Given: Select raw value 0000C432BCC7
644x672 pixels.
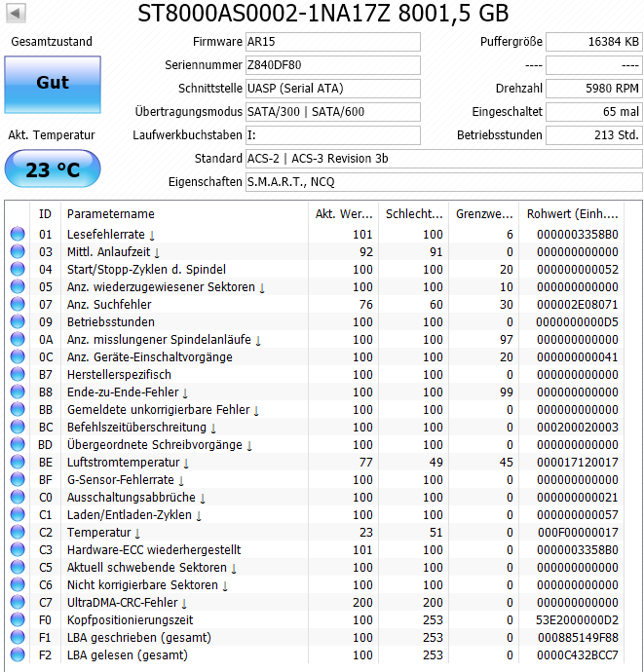Looking at the screenshot, I should click(x=577, y=654).
